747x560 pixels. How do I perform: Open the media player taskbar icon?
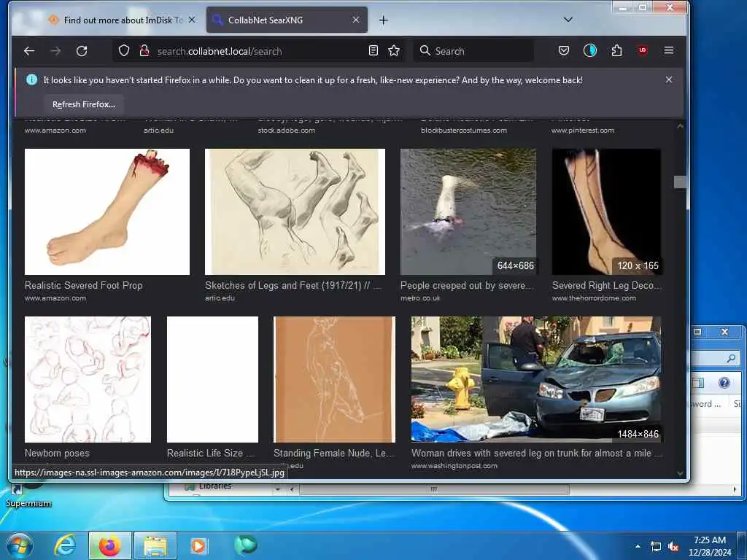pos(198,545)
